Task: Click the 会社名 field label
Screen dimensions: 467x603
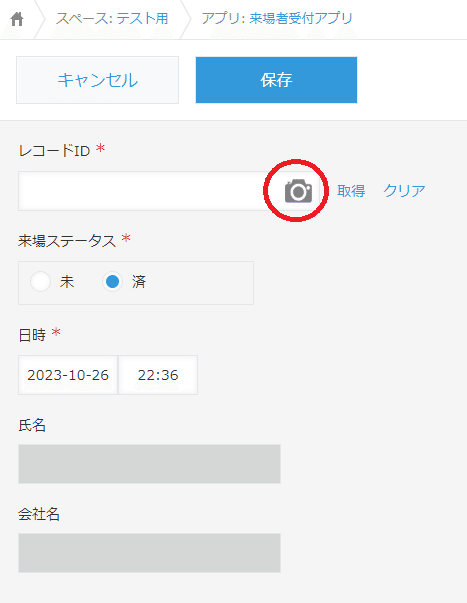Action: [x=39, y=514]
